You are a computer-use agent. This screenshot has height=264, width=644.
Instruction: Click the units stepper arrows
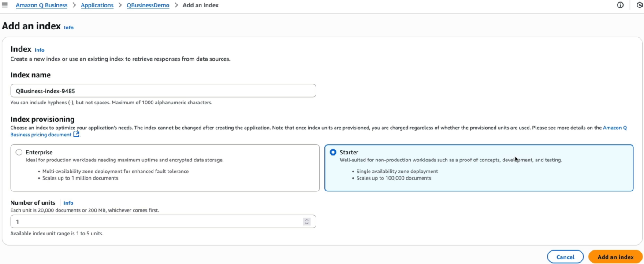pos(307,221)
